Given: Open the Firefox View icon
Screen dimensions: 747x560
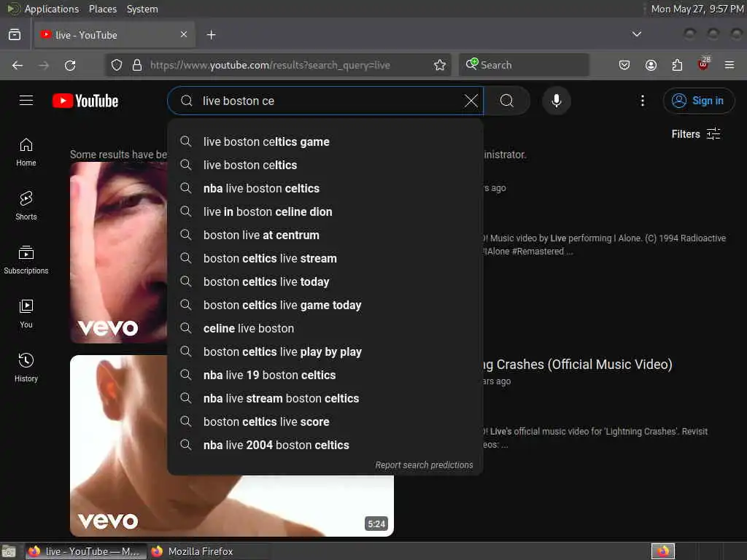Looking at the screenshot, I should point(15,35).
